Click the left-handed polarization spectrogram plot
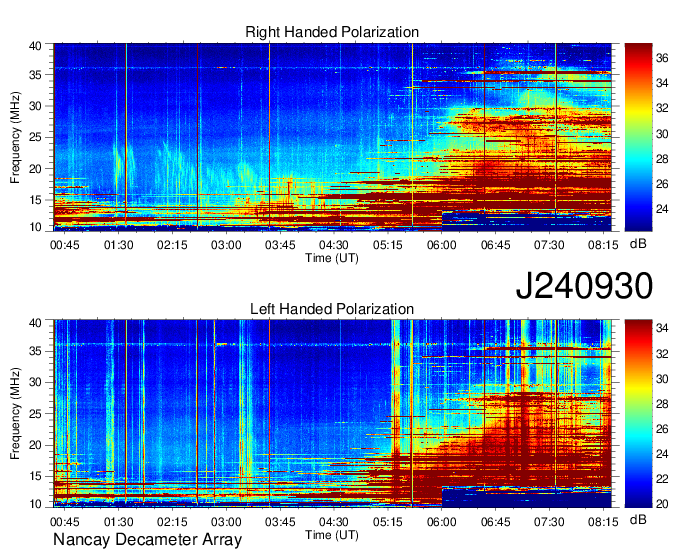The image size is (680, 552). (332, 414)
